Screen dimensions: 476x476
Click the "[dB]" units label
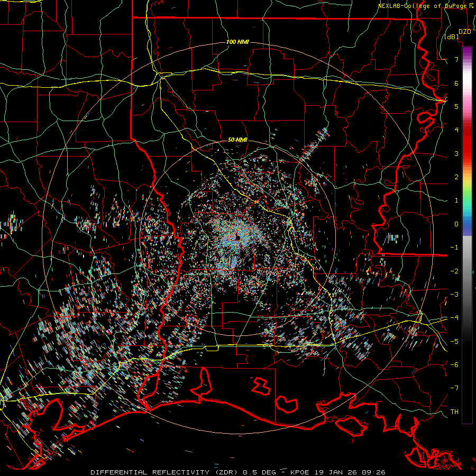click(x=452, y=37)
